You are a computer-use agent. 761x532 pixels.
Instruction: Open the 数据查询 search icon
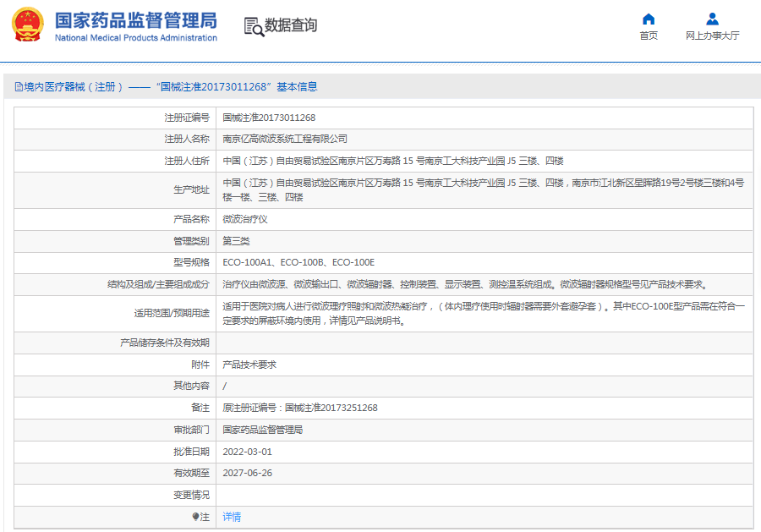click(x=254, y=27)
